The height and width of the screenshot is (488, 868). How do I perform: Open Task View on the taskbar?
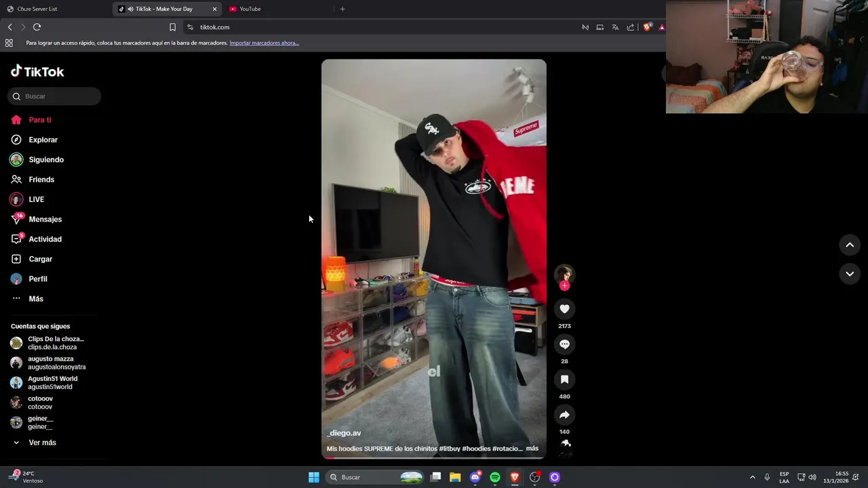coord(436,477)
